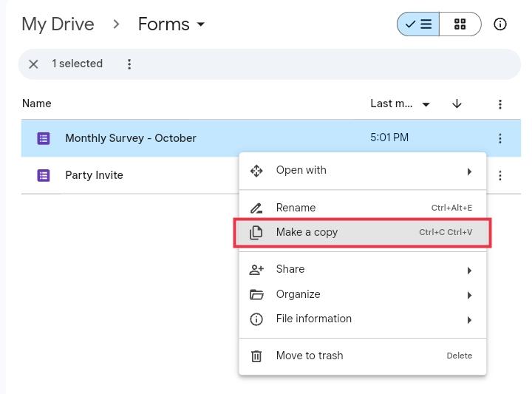Image resolution: width=532 pixels, height=394 pixels.
Task: Expand the File information submenu arrow
Action: (x=469, y=320)
